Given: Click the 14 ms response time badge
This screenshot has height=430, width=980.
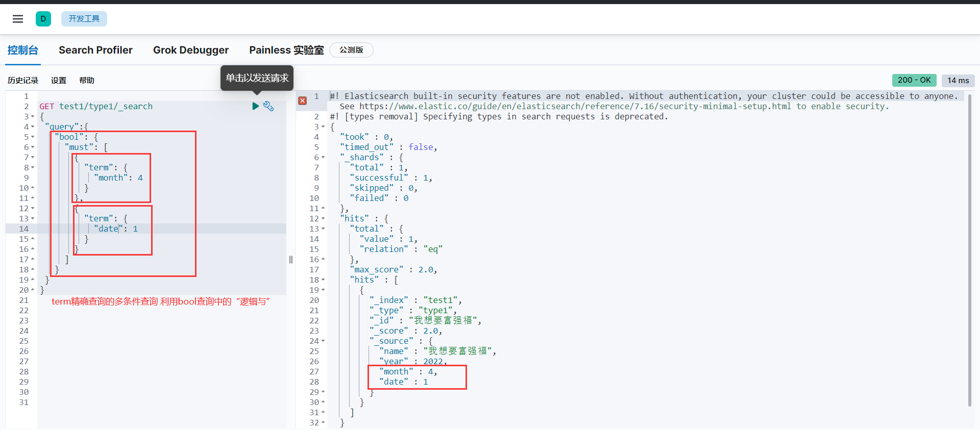Looking at the screenshot, I should coord(958,80).
